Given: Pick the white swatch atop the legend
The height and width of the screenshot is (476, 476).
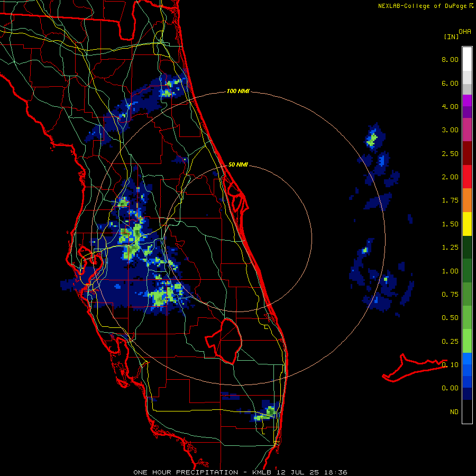Looking at the screenshot, I should coord(467,59).
